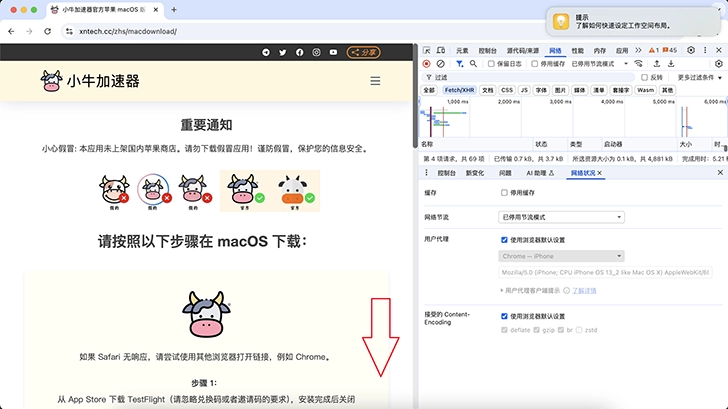Open the Chrome — iPhone user agent dropdown
Image resolution: width=728 pixels, height=409 pixels.
click(561, 256)
